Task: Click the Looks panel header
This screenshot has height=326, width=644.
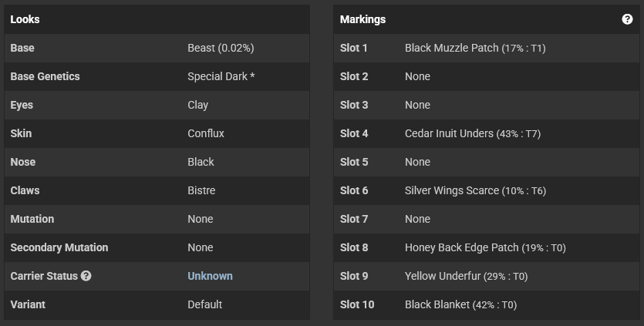Action: coord(157,19)
